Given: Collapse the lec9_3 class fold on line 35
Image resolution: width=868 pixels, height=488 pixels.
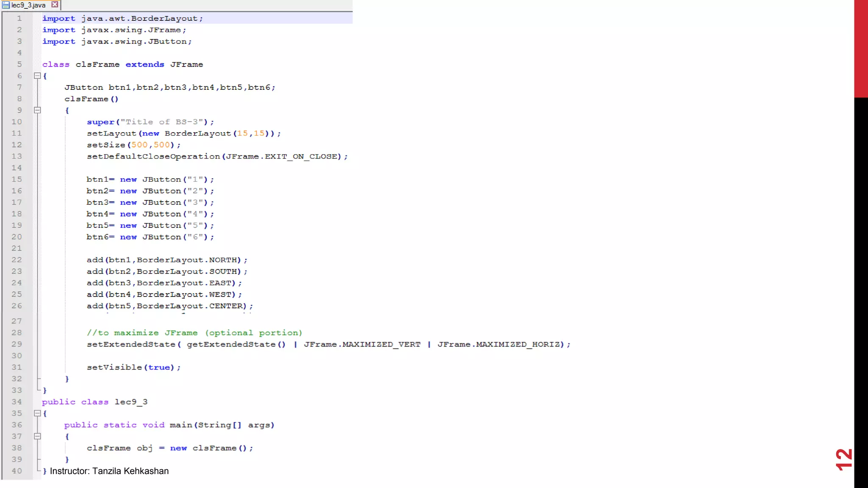Looking at the screenshot, I should coord(37,413).
